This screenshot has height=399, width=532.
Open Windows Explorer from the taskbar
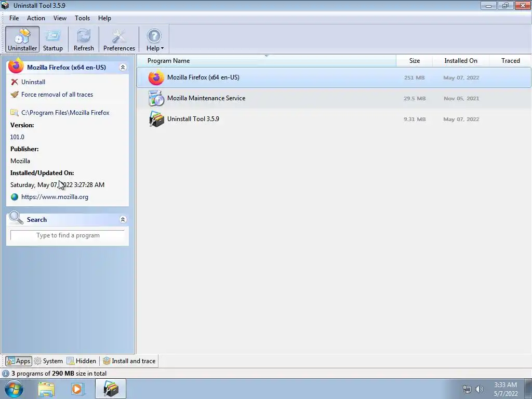tap(46, 389)
